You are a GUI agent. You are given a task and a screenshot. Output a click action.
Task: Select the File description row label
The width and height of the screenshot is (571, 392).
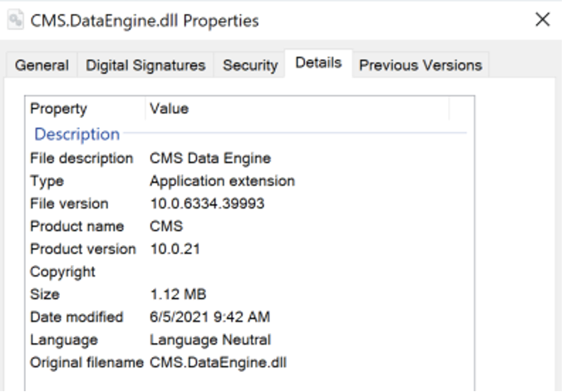pos(81,159)
